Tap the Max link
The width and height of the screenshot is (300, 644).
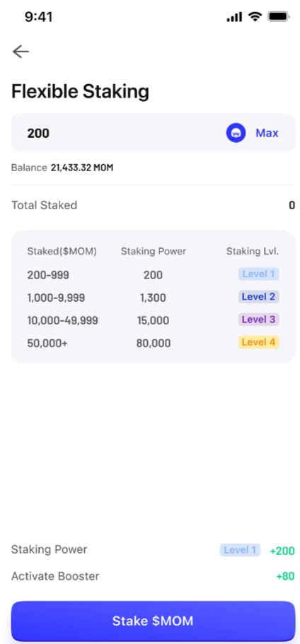click(x=267, y=133)
